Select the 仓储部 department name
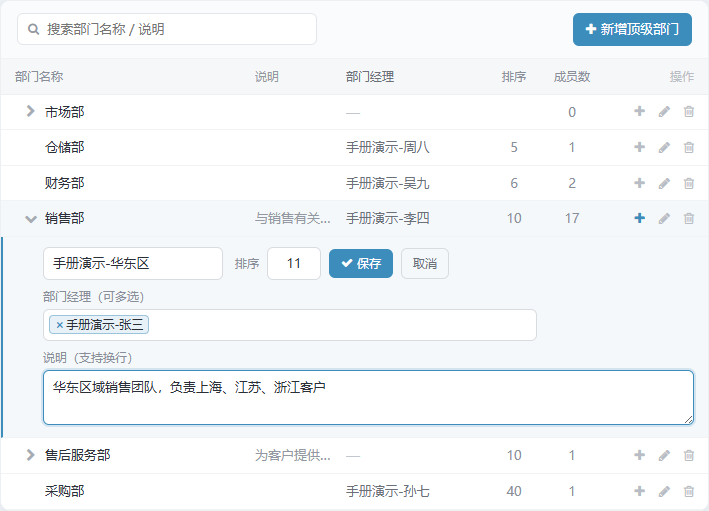Viewport: 709px width, 511px height. click(65, 147)
